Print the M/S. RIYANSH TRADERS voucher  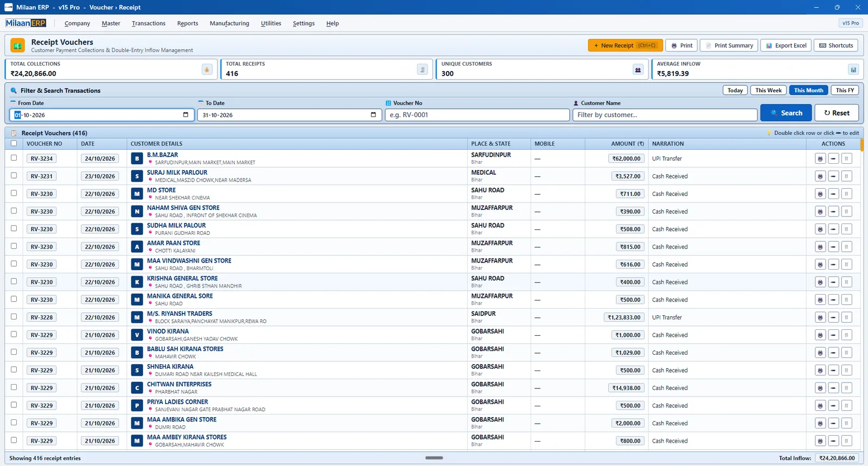point(820,317)
